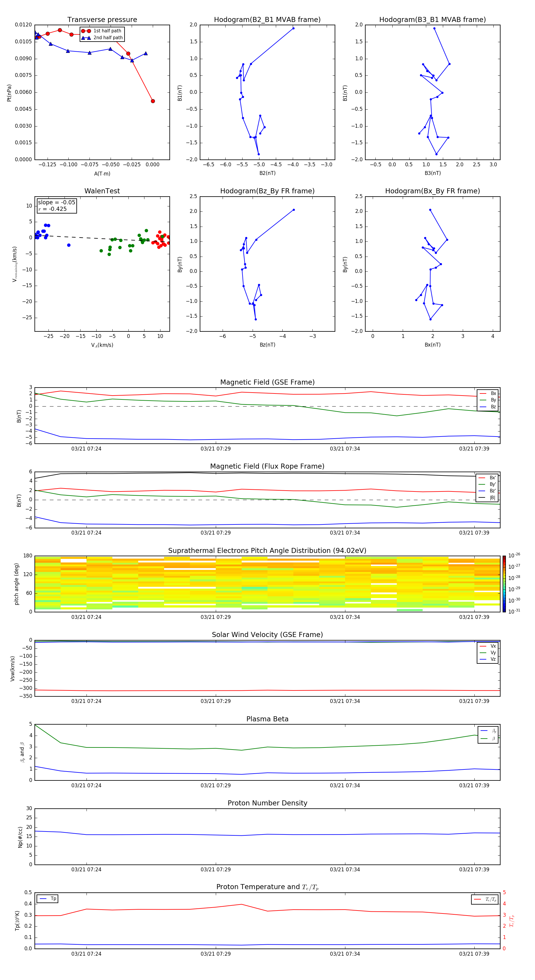535x980 pixels.
Task: Click the 'A(T·m)' axis label
Action: 102,173
